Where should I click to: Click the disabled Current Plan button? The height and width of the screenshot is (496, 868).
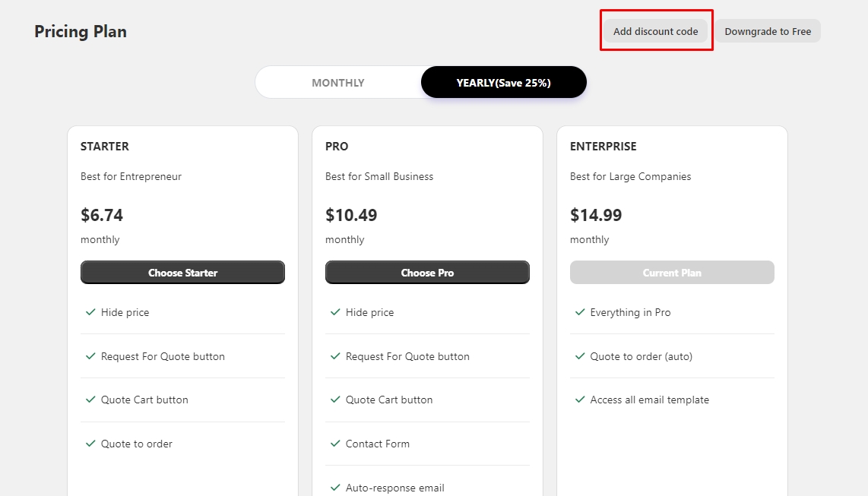672,273
